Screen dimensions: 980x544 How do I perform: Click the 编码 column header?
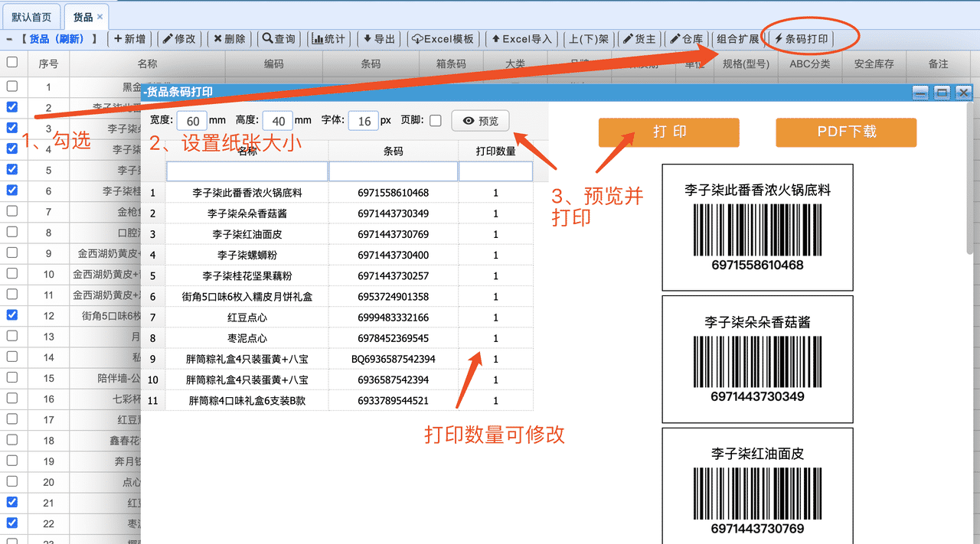point(274,64)
